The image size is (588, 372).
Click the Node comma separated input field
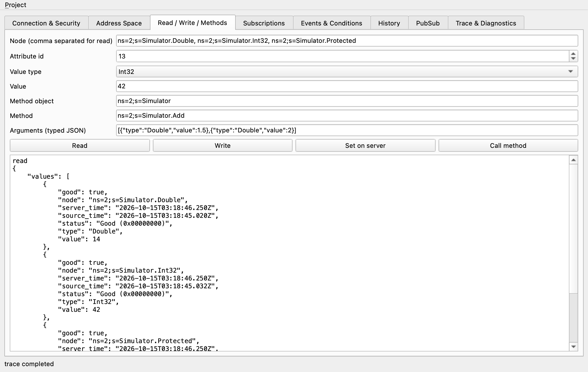pyautogui.click(x=347, y=41)
